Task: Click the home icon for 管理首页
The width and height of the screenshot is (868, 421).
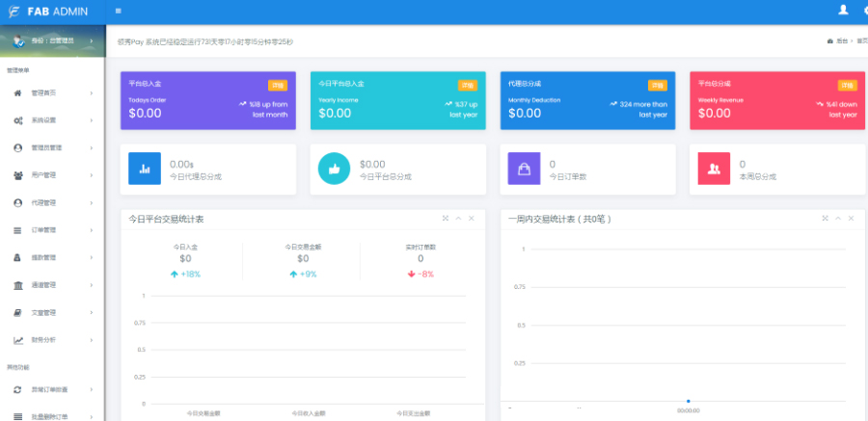Action: (17, 92)
